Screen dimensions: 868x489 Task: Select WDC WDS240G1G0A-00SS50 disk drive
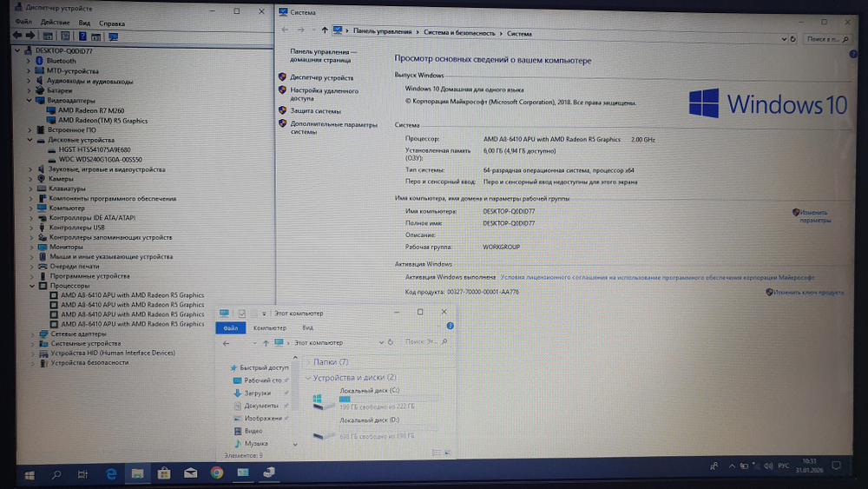pos(100,160)
